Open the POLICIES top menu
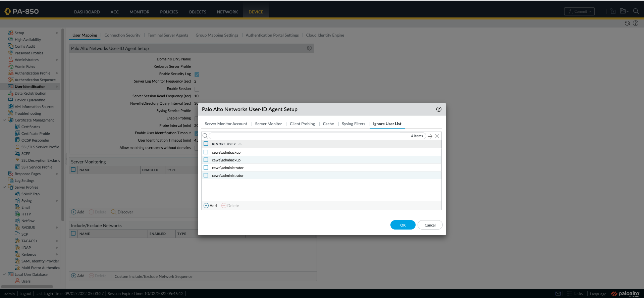 coord(169,12)
